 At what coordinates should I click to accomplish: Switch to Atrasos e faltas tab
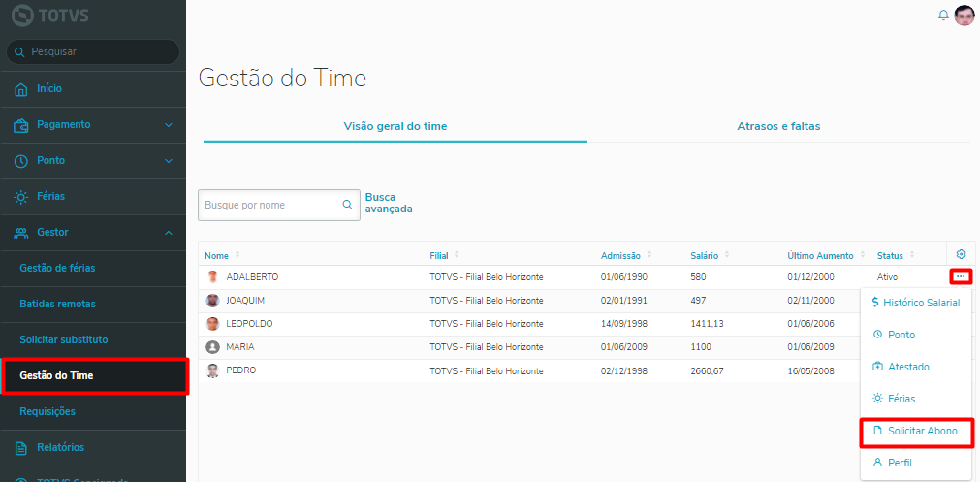[x=778, y=126]
